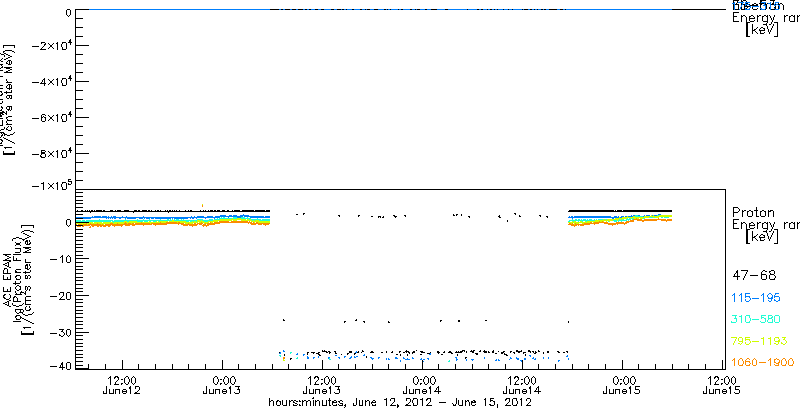Click the '12:00 June13' time axis label
Image resolution: width=800 pixels, height=410 pixels.
322,386
